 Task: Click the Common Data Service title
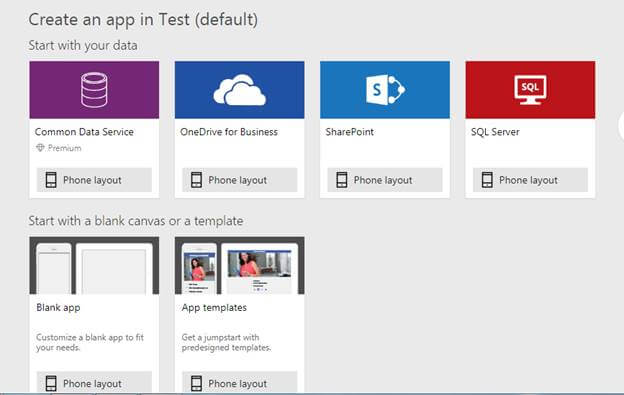point(84,132)
